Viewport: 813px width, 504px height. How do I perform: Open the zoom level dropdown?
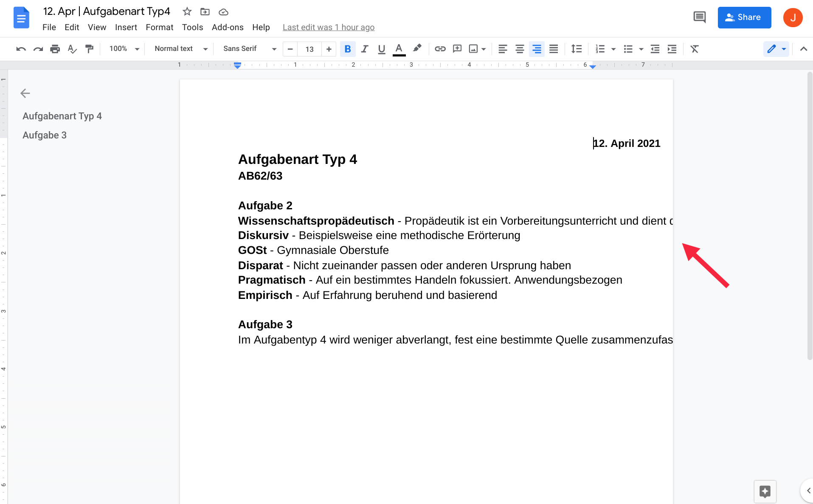[x=124, y=49]
